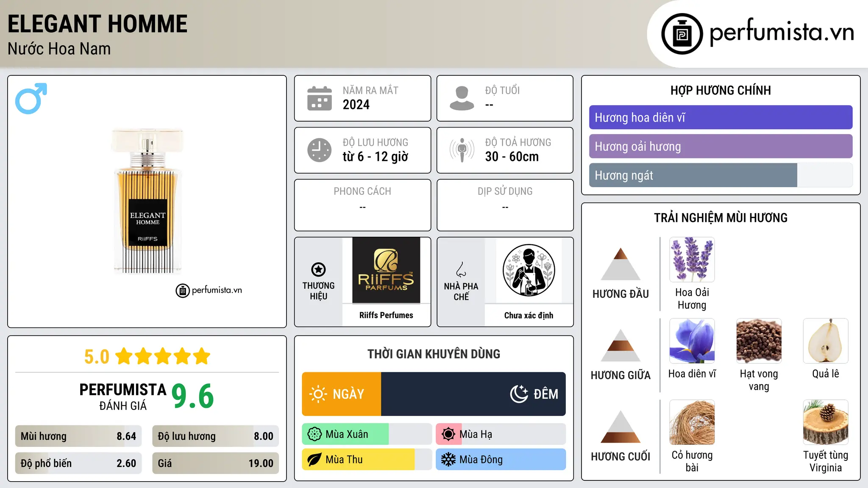Click the sillage icon for ĐỘ TOẢ HƯƠNG
Screen dimensions: 868x488
[x=462, y=150]
